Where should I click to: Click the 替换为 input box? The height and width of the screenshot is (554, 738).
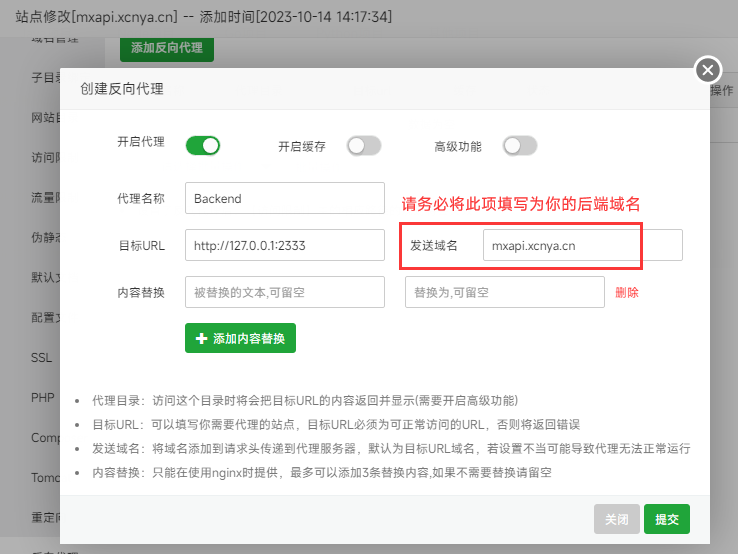[x=504, y=292]
